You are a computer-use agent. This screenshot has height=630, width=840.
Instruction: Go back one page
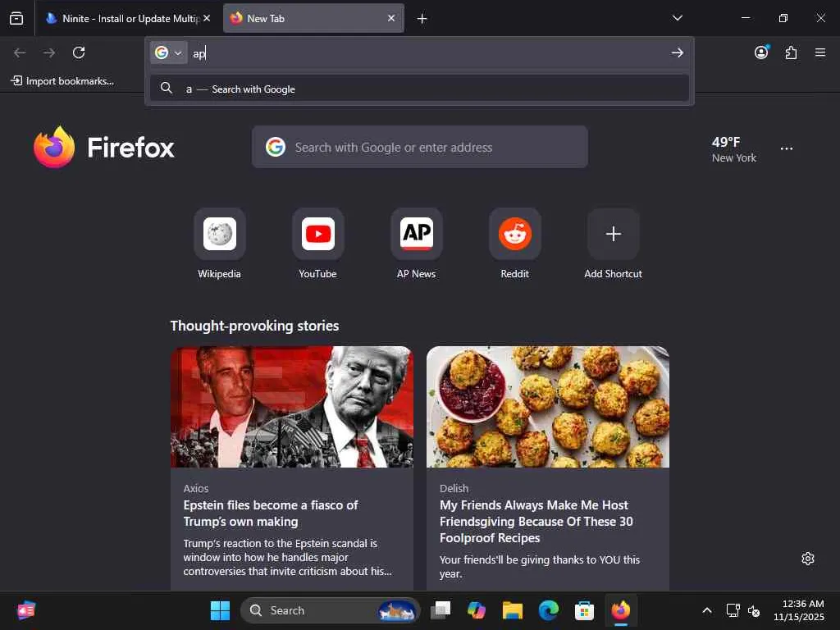click(20, 52)
